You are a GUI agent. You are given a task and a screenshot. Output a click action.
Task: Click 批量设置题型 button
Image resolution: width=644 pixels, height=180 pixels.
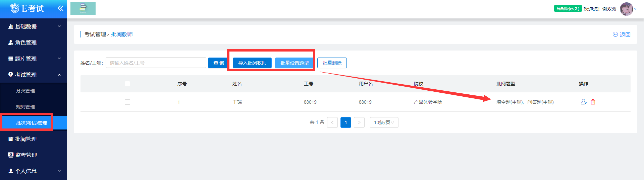pyautogui.click(x=294, y=63)
